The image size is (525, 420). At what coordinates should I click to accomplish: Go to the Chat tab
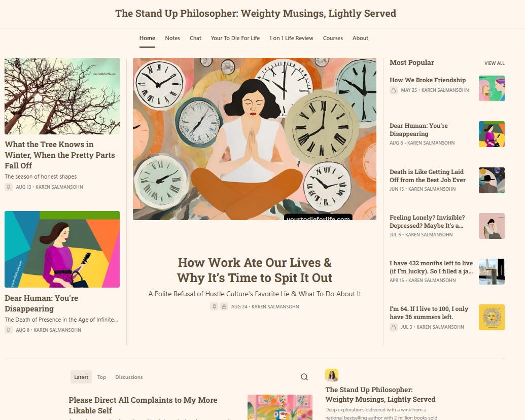point(195,38)
